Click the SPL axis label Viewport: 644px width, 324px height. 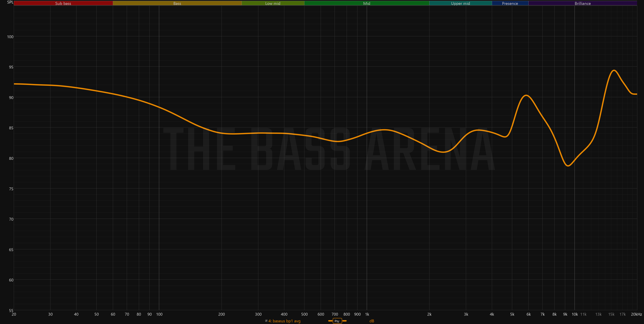click(x=10, y=2)
